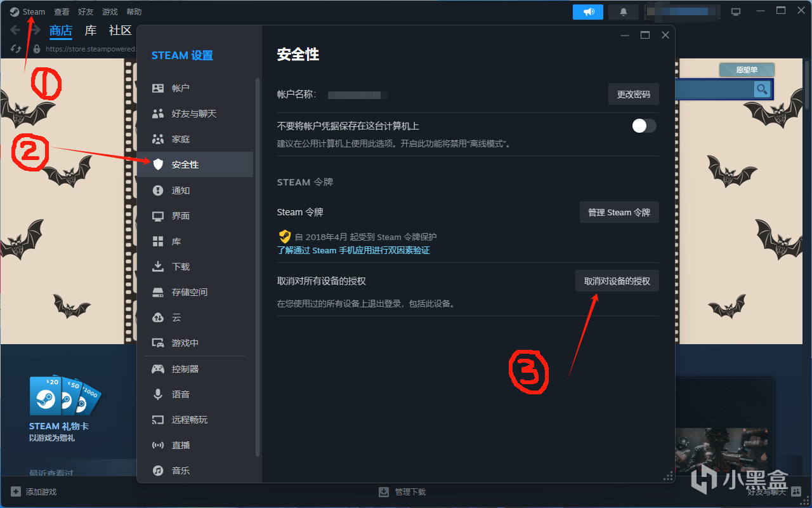
Task: Click the announcements megaphone icon
Action: (x=588, y=12)
